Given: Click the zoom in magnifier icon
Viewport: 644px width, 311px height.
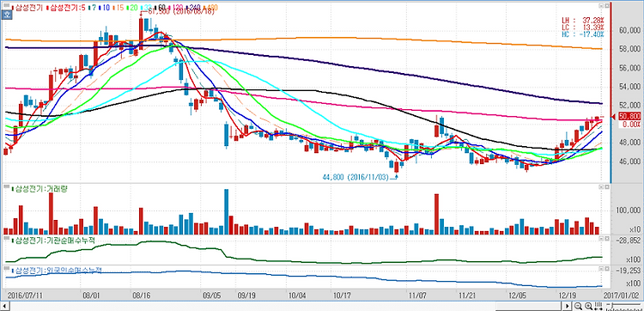Looking at the screenshot, I should point(588,306).
